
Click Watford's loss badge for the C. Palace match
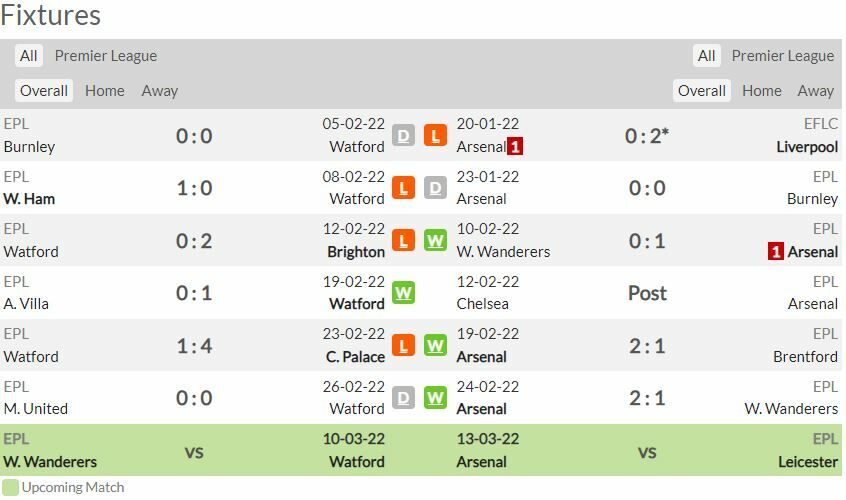(x=403, y=345)
